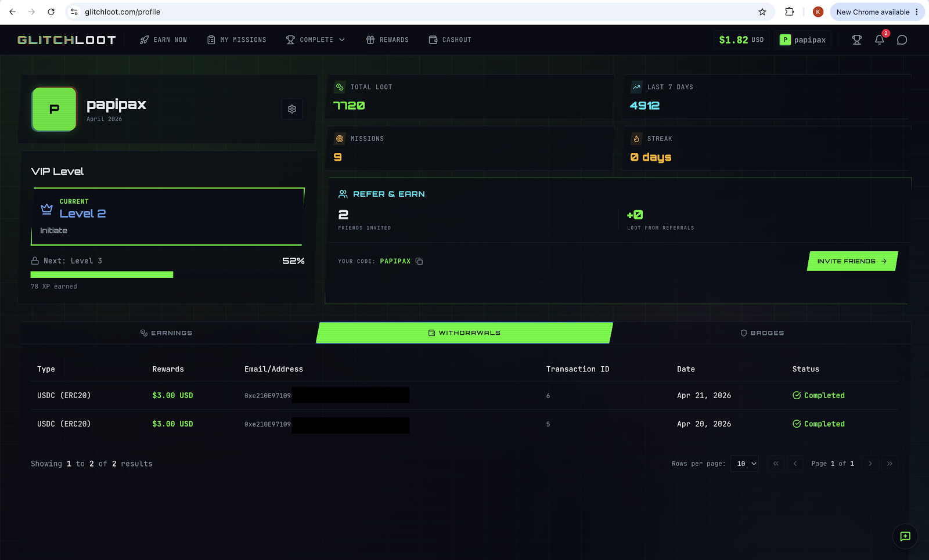The width and height of the screenshot is (929, 560).
Task: Click the Current Level 2 card
Action: 168,216
